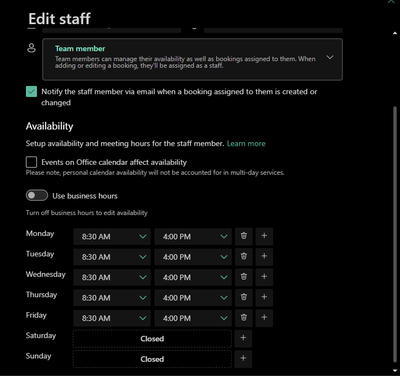This screenshot has height=376, width=400.
Task: Add another time slot for Monday
Action: (x=264, y=236)
